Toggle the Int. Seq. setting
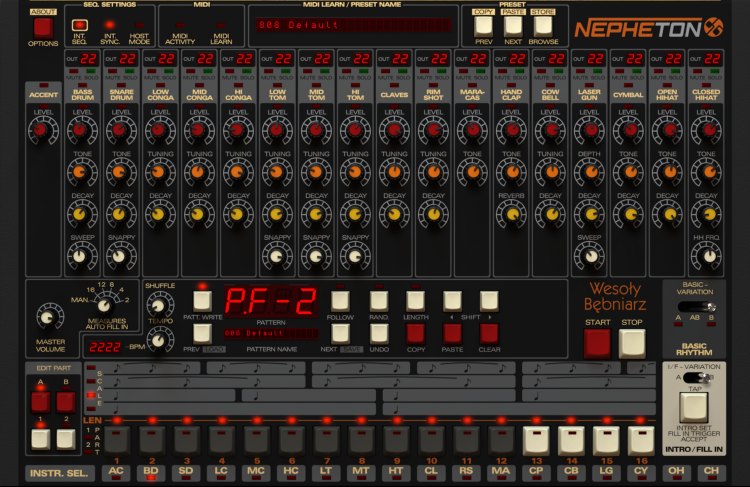Viewport: 750px width, 487px height. pos(80,25)
